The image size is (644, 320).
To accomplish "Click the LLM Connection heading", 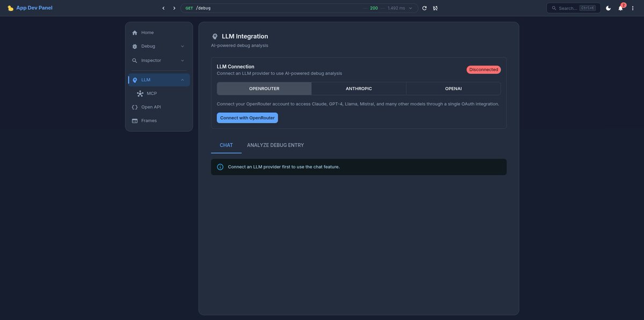I will pos(236,67).
